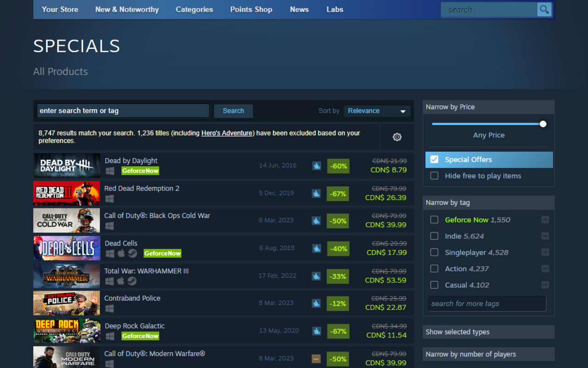The width and height of the screenshot is (588, 368).
Task: Click the review icon for Total War: WARHAMMER III
Action: 316,276
